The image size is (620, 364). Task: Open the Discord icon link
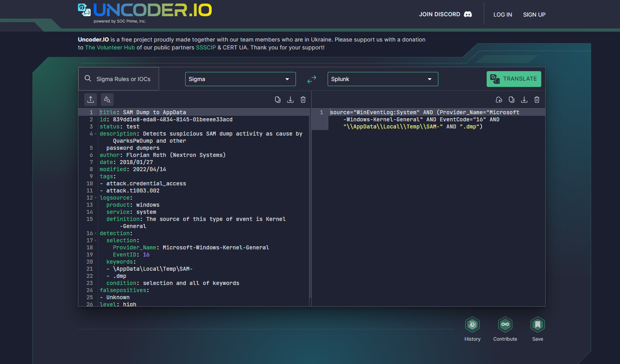pos(468,14)
